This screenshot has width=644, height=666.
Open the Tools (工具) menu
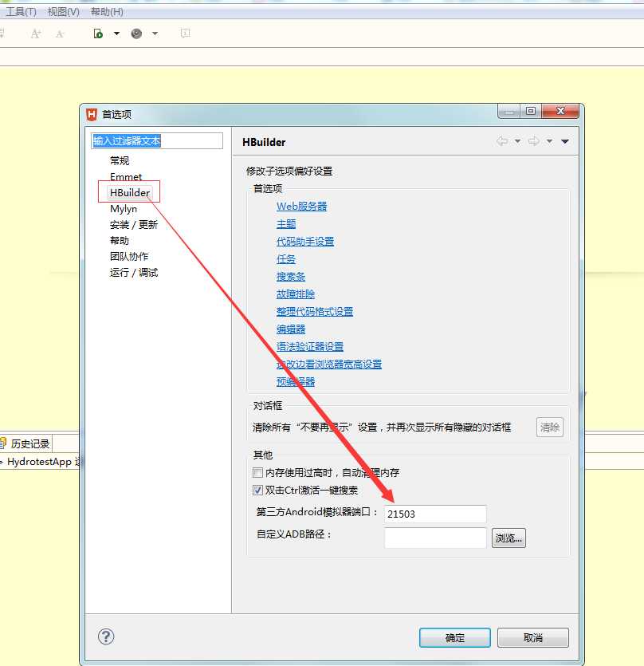21,11
